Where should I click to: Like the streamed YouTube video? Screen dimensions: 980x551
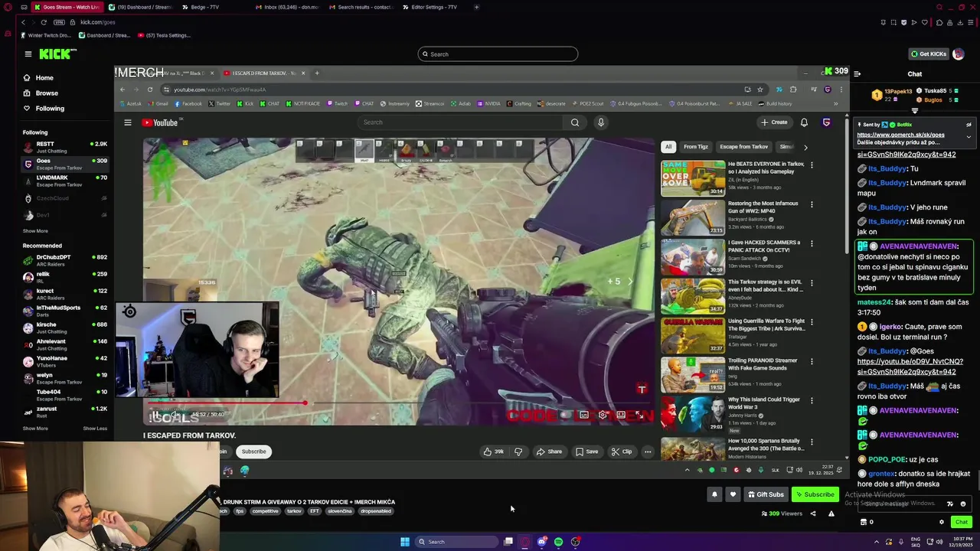point(493,452)
